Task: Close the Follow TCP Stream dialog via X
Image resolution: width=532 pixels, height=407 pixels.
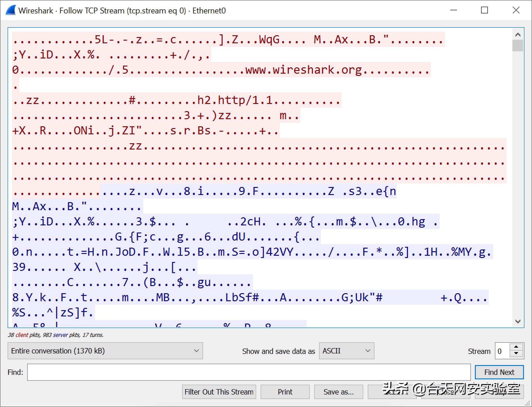Action: (x=516, y=10)
